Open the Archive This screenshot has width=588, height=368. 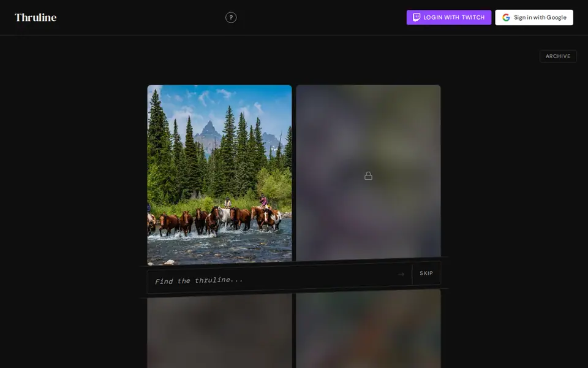pos(558,56)
